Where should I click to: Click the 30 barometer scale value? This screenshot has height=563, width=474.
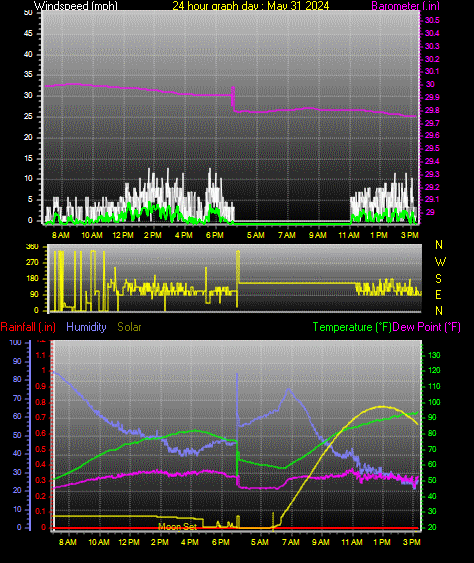(x=430, y=84)
